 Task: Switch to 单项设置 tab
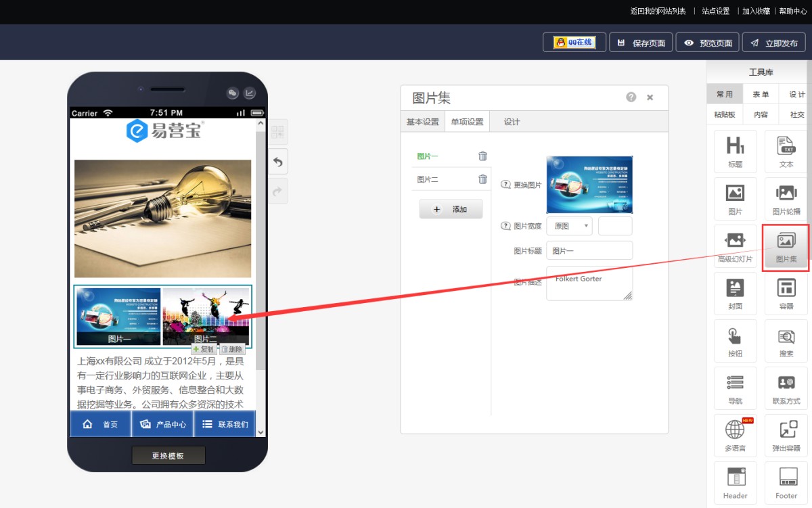467,122
